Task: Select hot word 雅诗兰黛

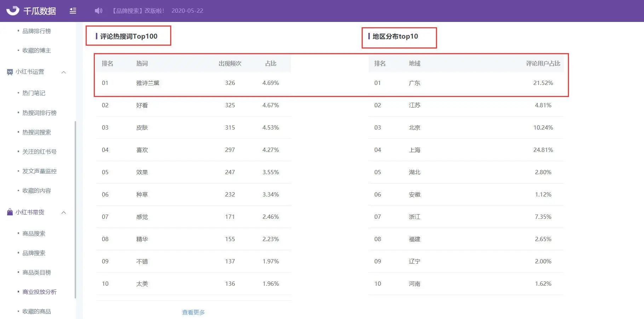Action: pyautogui.click(x=148, y=83)
